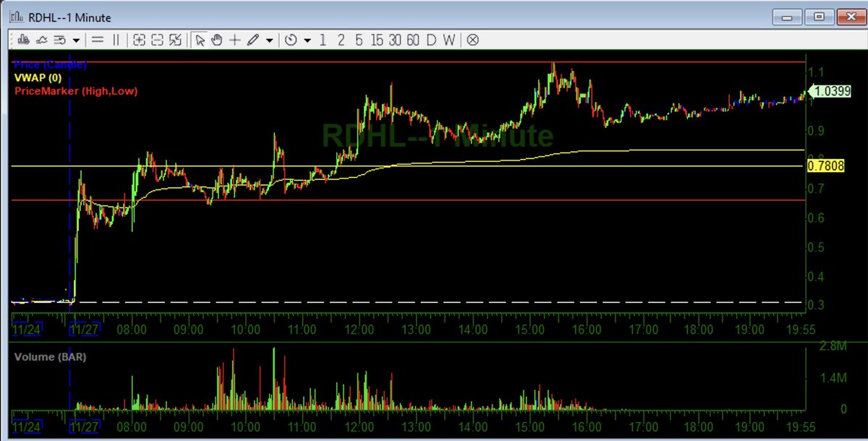Switch to 2 minute timeframe
Image resolution: width=868 pixels, height=441 pixels.
click(341, 40)
